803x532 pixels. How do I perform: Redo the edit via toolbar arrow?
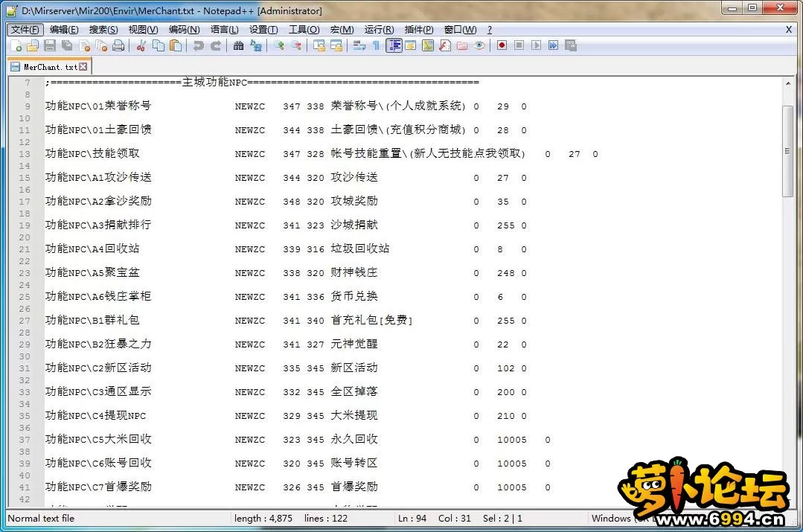(216, 46)
